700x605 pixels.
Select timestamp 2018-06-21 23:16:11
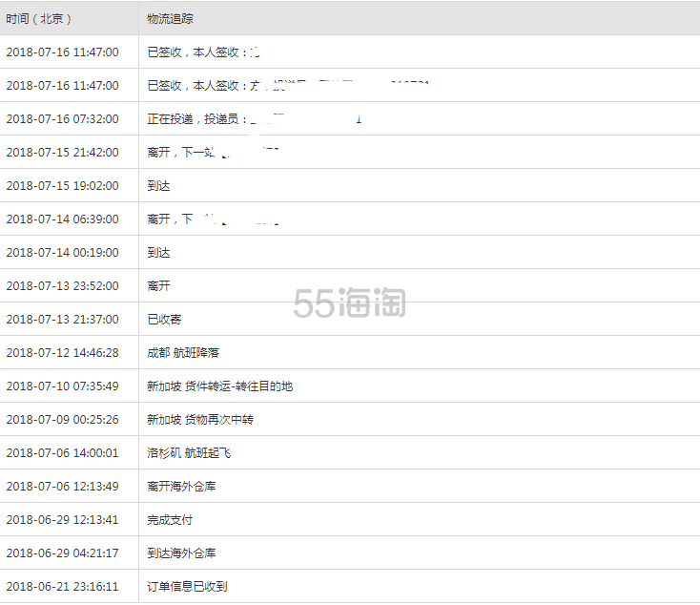(63, 586)
